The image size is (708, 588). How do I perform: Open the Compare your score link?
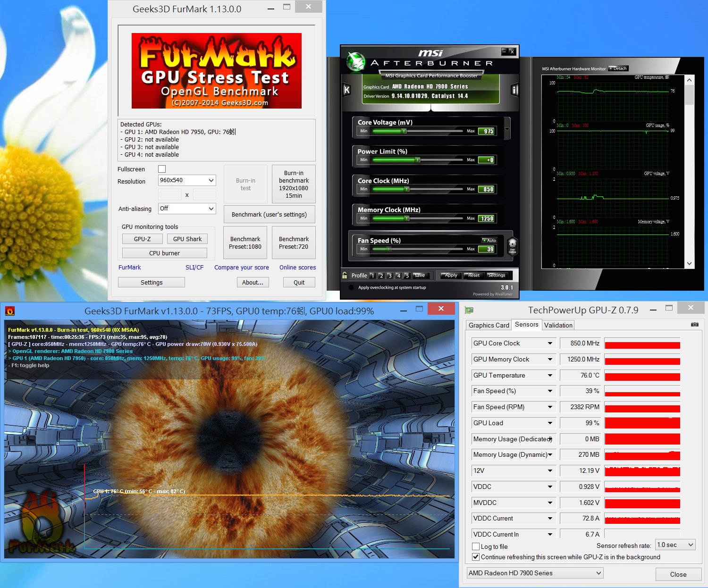point(242,267)
